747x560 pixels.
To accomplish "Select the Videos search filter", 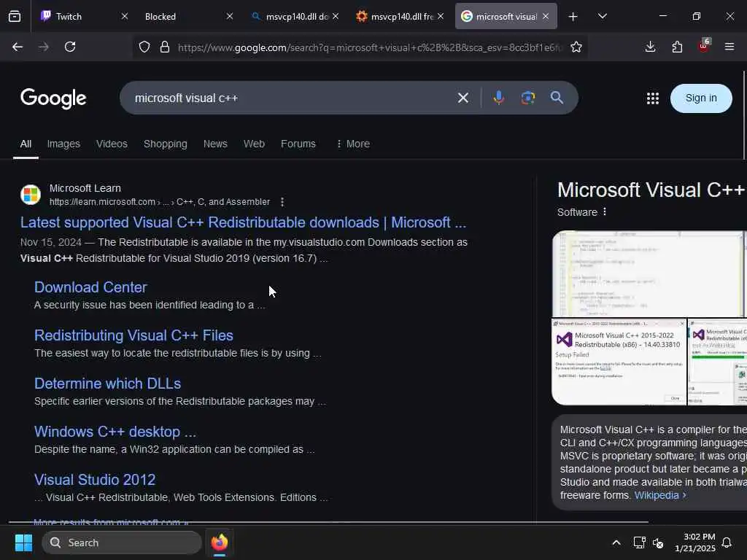I will (x=112, y=144).
